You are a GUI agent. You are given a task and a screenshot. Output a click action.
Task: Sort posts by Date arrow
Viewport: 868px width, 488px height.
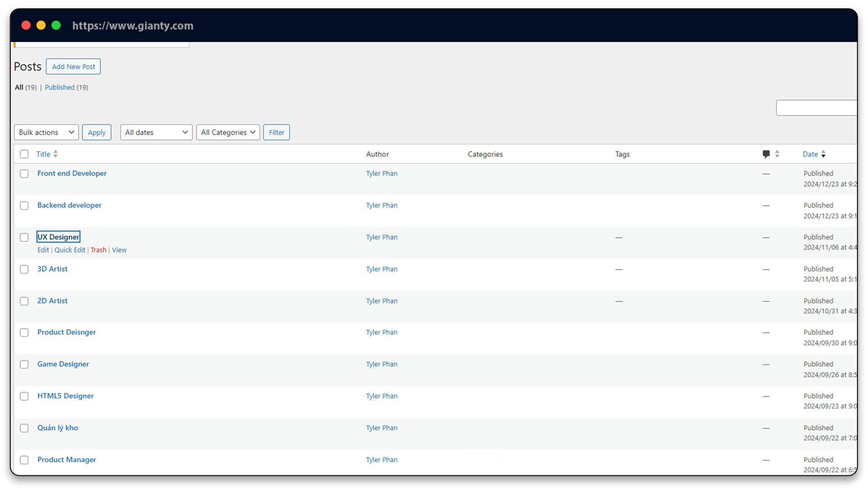[x=823, y=154]
